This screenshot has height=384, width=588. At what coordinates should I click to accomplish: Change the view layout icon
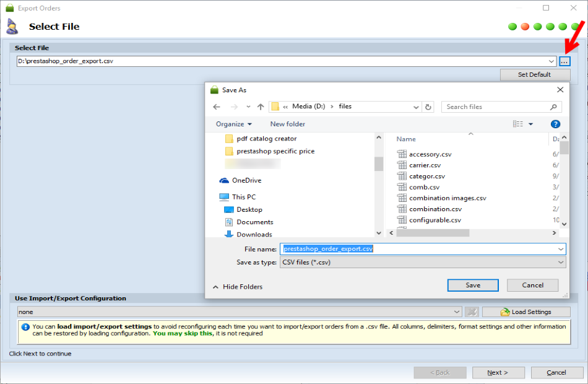(x=518, y=124)
